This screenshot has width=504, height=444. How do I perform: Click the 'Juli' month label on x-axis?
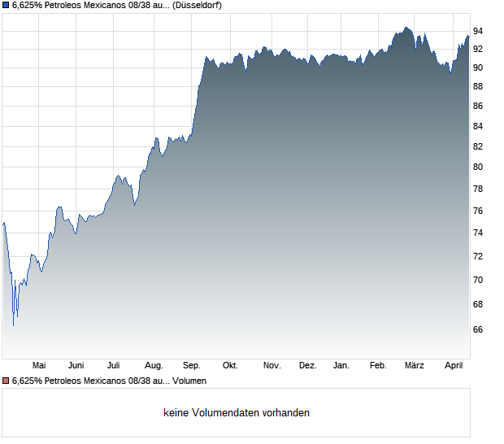coord(114,366)
